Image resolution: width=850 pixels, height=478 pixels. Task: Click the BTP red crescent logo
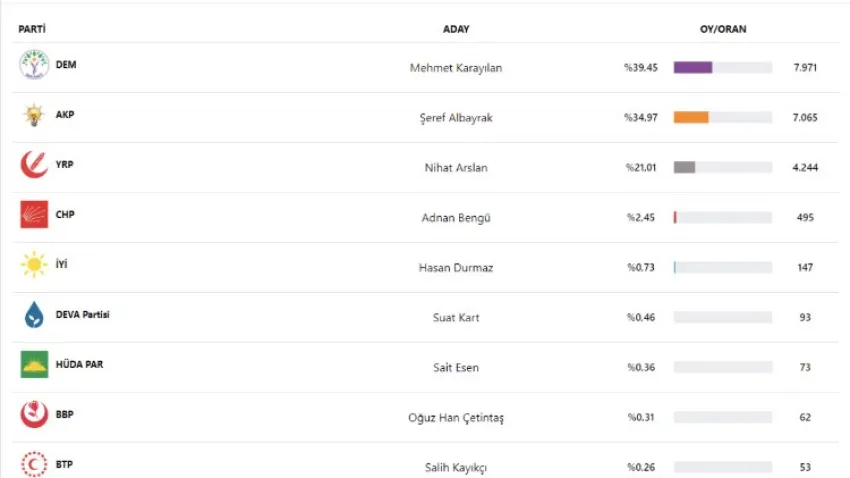click(34, 464)
